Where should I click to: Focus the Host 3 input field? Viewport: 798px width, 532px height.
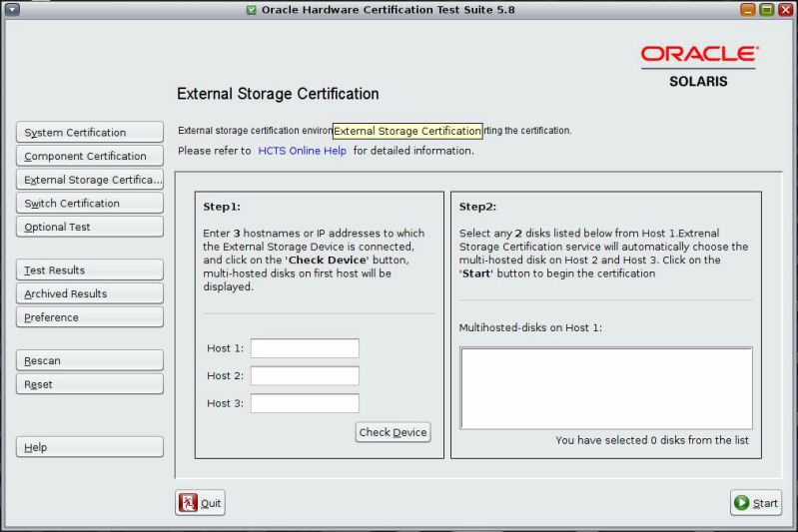pos(305,403)
